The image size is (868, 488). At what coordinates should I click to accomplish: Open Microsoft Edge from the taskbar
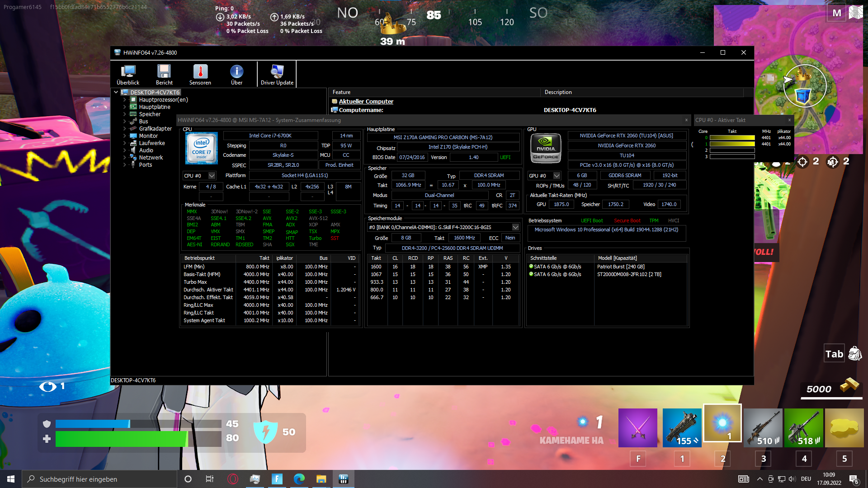click(299, 479)
